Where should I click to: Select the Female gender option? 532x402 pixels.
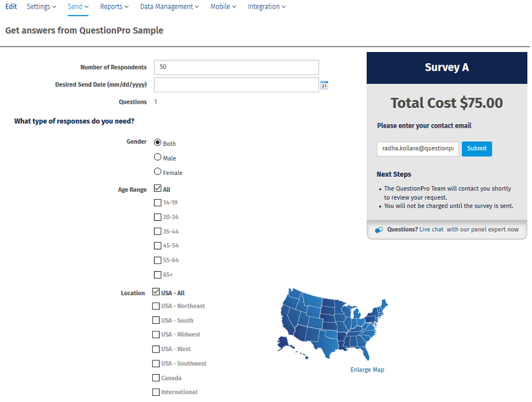158,171
